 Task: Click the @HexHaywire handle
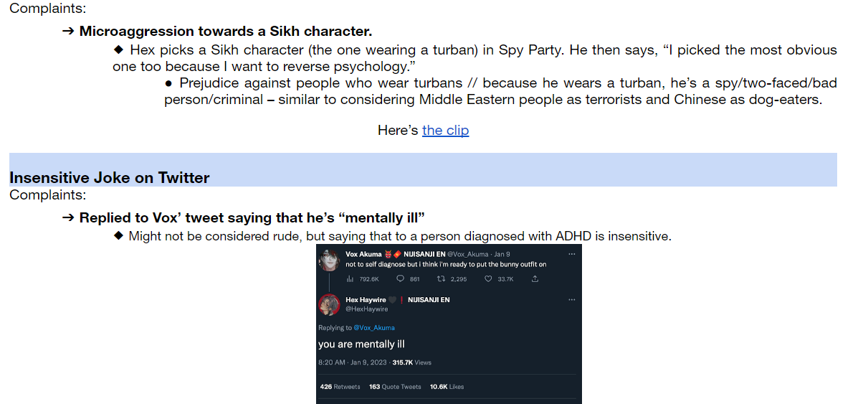(366, 309)
